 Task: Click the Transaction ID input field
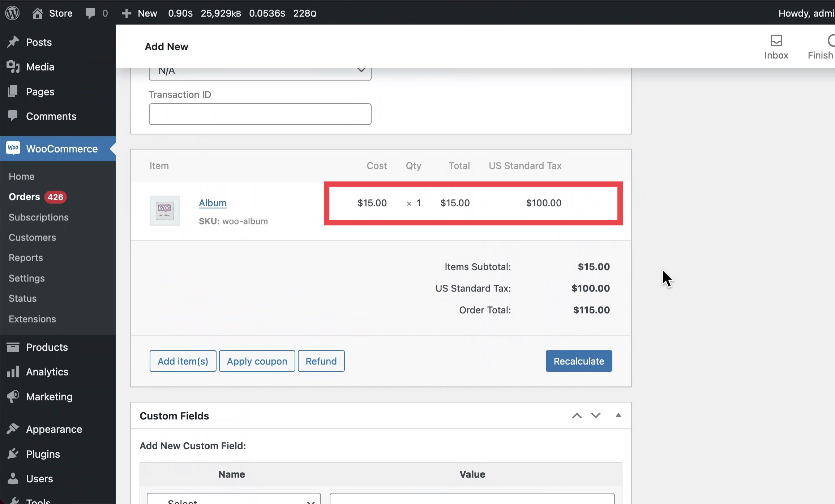(x=260, y=114)
